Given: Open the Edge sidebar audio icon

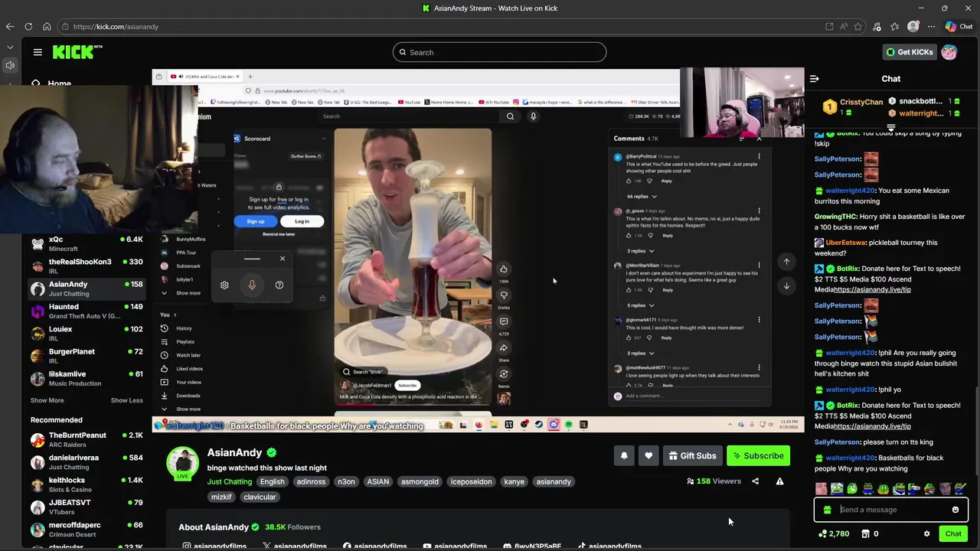Looking at the screenshot, I should pyautogui.click(x=10, y=65).
